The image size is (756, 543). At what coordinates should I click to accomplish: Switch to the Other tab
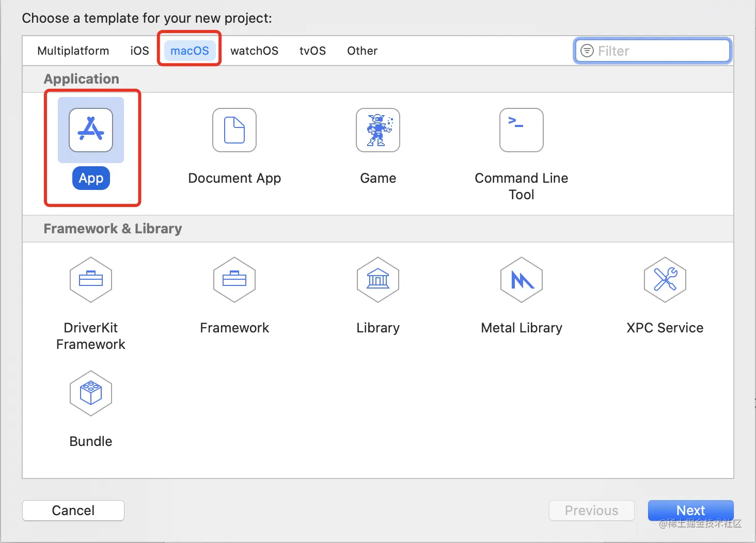tap(363, 51)
